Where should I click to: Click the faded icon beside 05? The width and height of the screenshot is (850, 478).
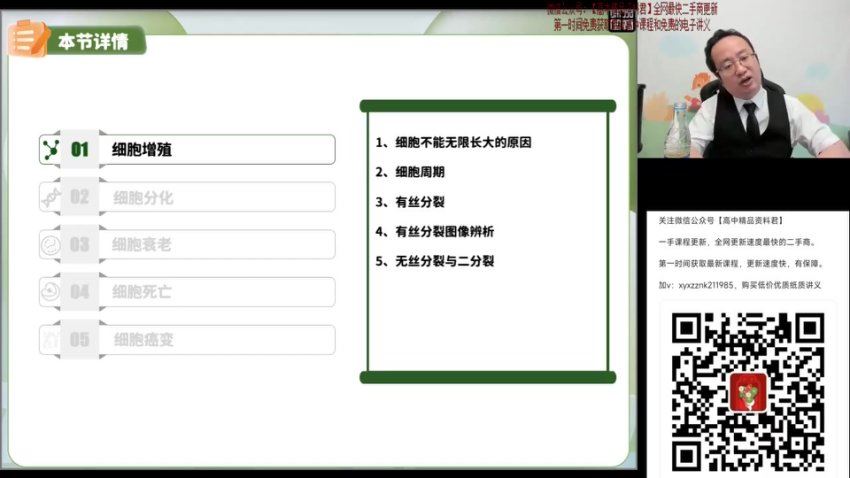pyautogui.click(x=51, y=340)
